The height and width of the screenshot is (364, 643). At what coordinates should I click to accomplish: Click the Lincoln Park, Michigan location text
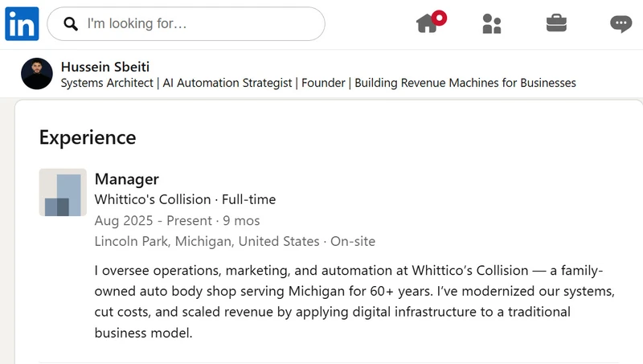click(207, 241)
